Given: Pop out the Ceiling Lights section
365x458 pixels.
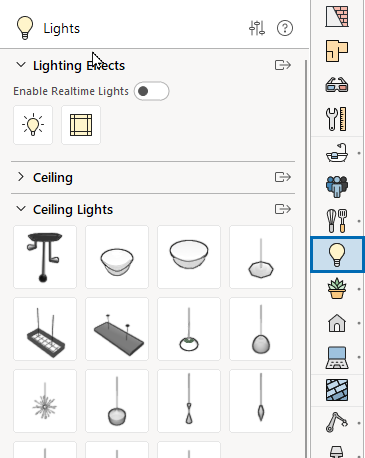Looking at the screenshot, I should [283, 209].
